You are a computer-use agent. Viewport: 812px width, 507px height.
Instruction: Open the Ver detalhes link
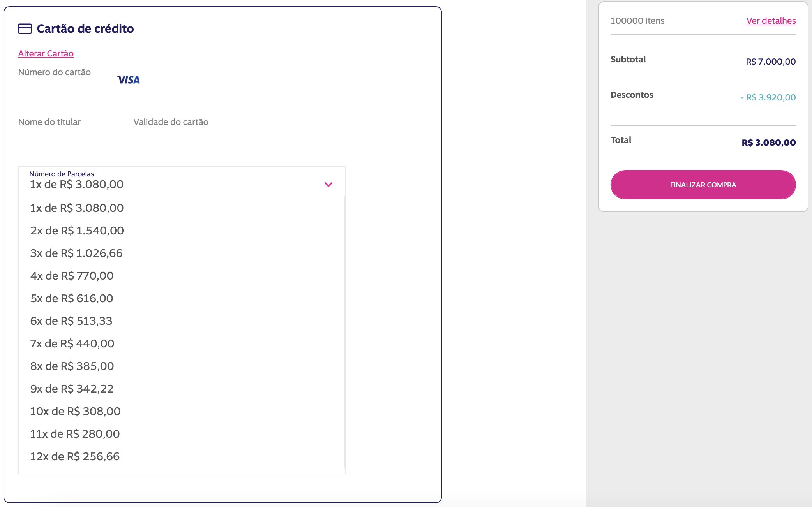771,21
